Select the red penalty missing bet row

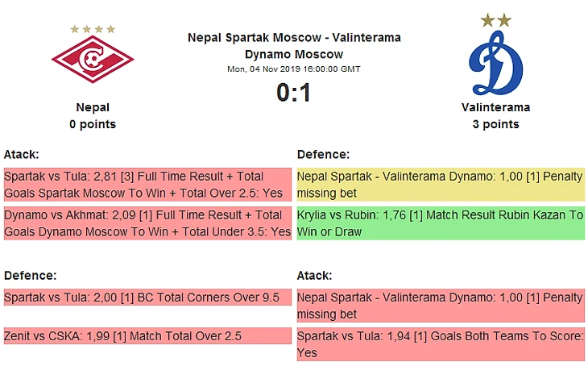coord(441,306)
